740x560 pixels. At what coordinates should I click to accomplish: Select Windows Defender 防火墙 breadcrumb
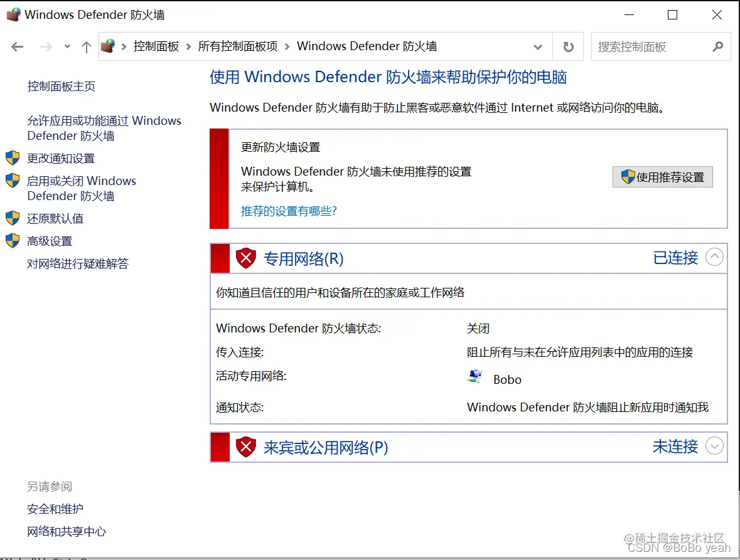pos(367,46)
